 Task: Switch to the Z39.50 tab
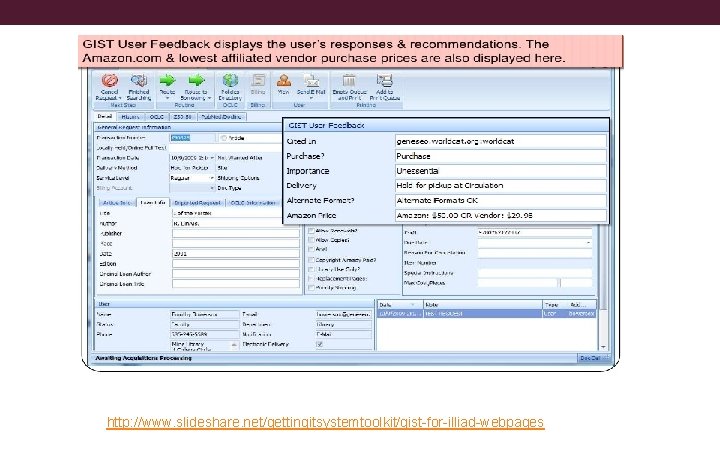183,117
